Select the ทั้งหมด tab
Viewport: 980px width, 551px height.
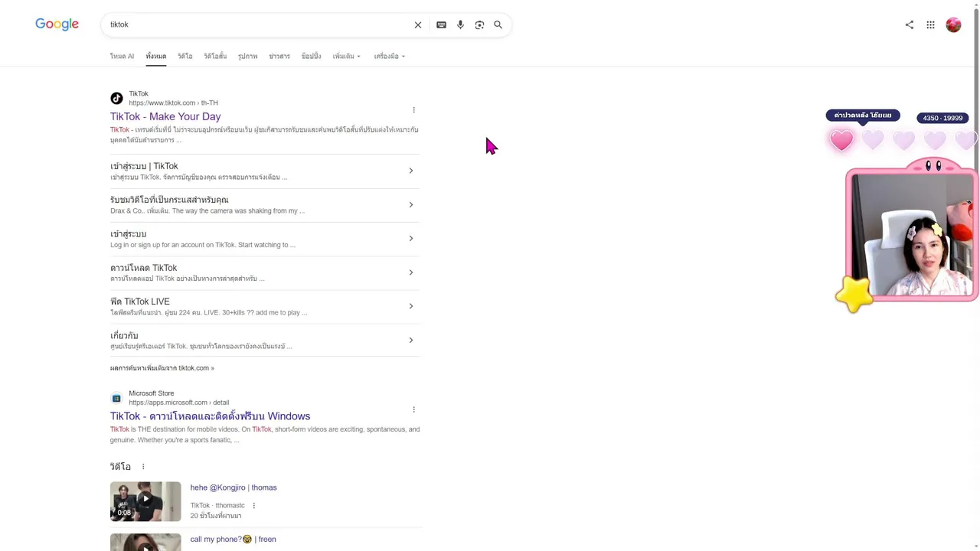pos(155,57)
